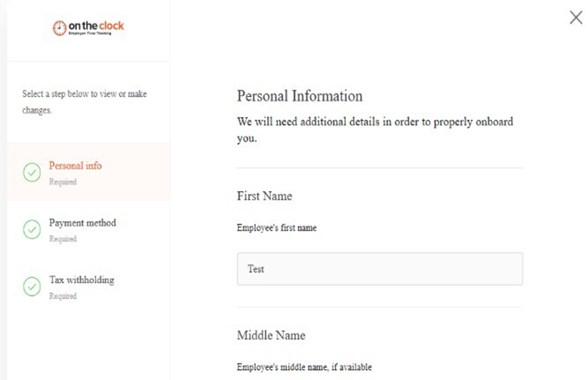This screenshot has height=380, width=588.
Task: Click the Personal Information heading
Action: (x=299, y=96)
